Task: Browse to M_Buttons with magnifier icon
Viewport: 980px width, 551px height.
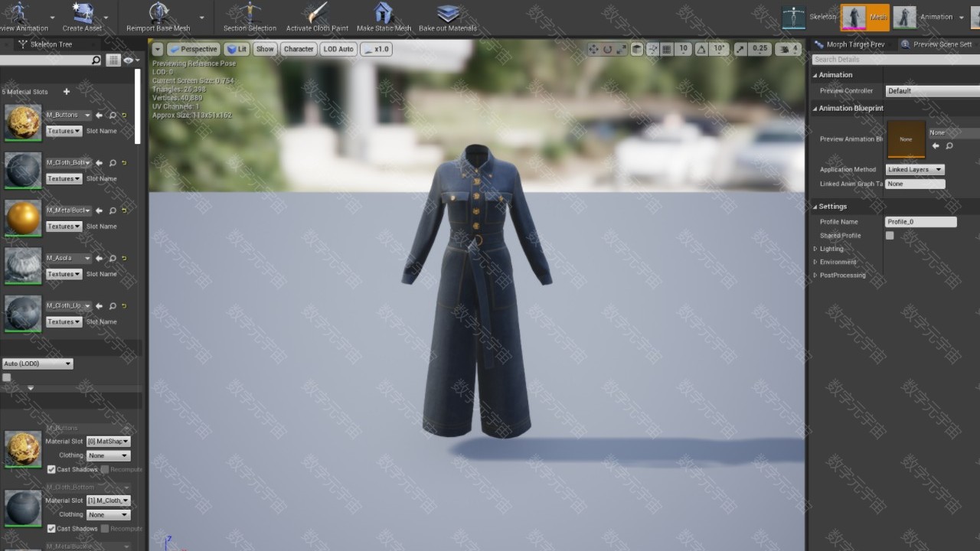Action: point(113,116)
